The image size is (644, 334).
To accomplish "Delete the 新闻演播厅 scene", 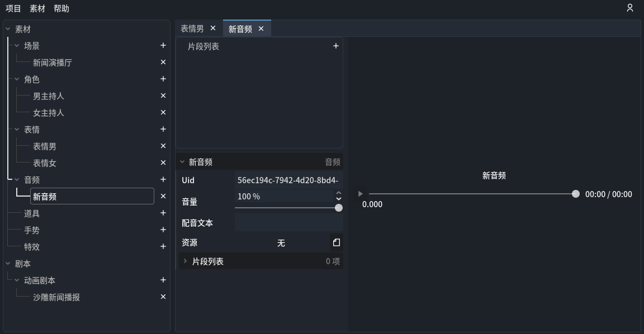I will 163,62.
